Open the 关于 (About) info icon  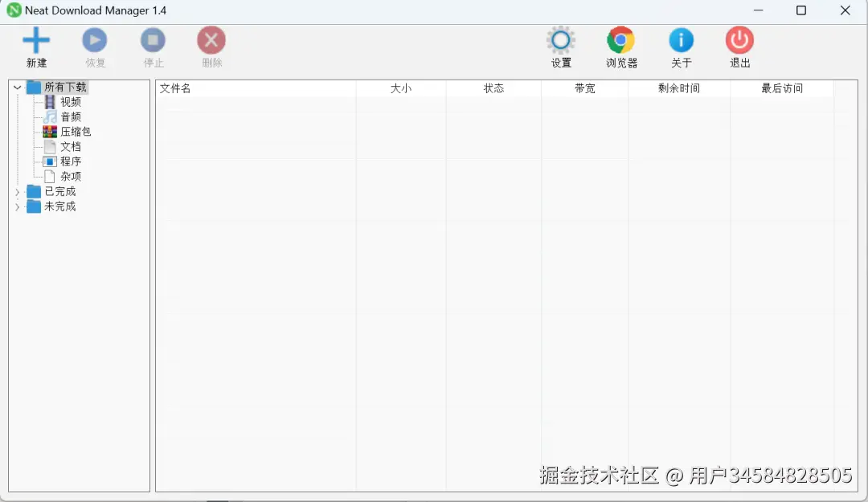pyautogui.click(x=681, y=40)
